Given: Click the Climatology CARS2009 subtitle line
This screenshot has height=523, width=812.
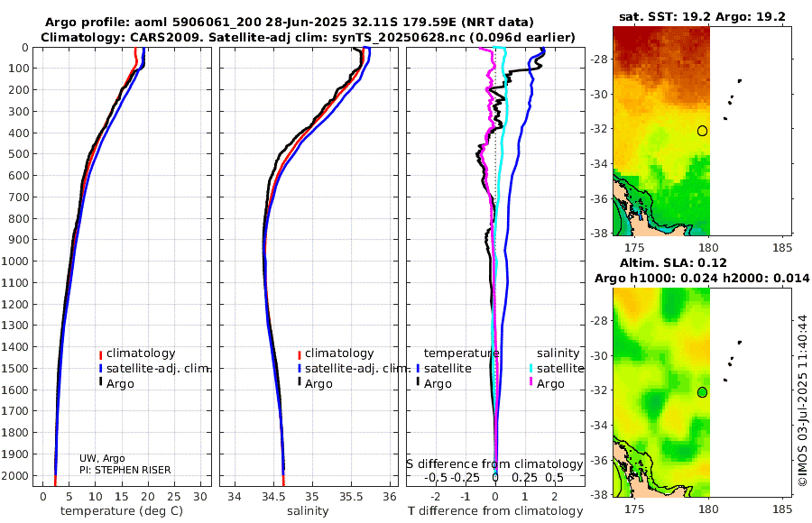Looking at the screenshot, I should click(x=308, y=37).
